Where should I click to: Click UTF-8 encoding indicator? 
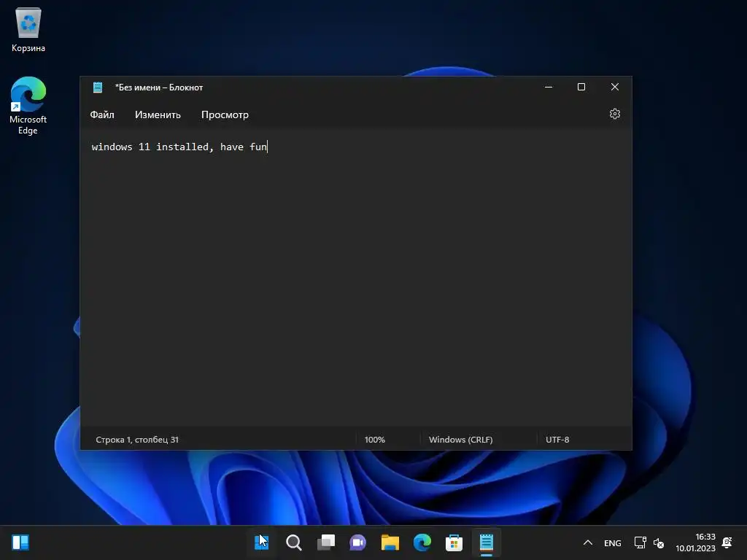click(x=557, y=440)
